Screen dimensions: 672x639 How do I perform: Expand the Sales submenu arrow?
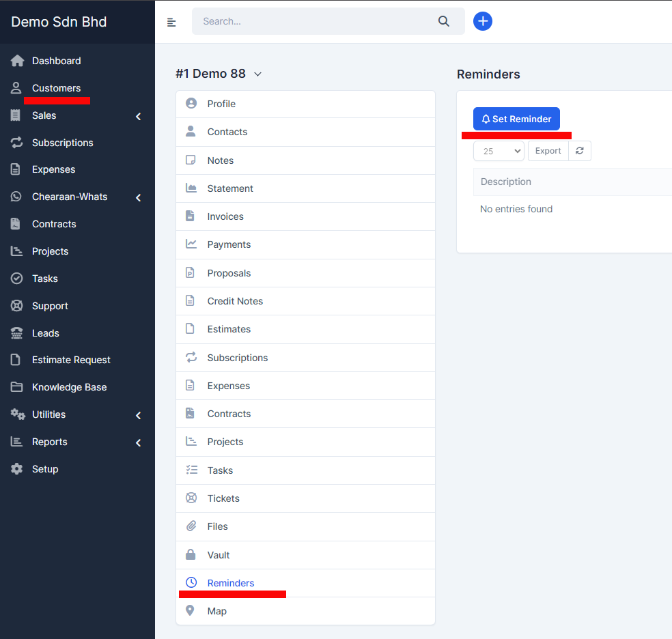(x=138, y=116)
